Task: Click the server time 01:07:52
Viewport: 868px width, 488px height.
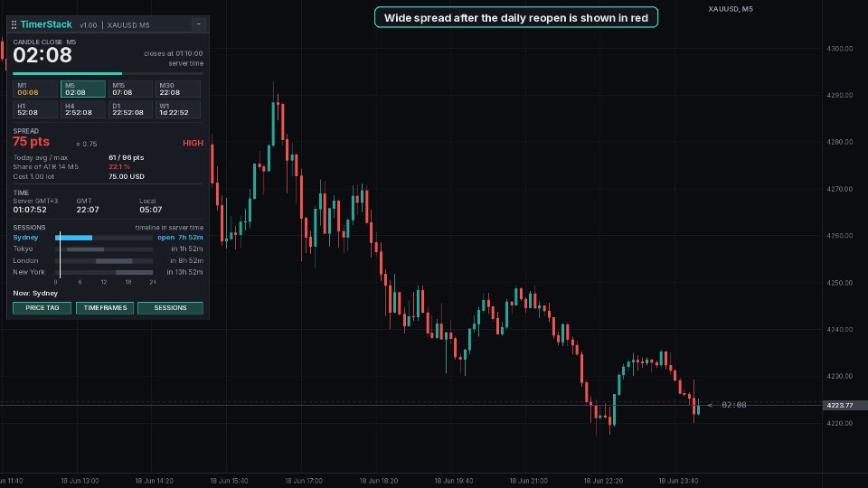Action: click(30, 210)
